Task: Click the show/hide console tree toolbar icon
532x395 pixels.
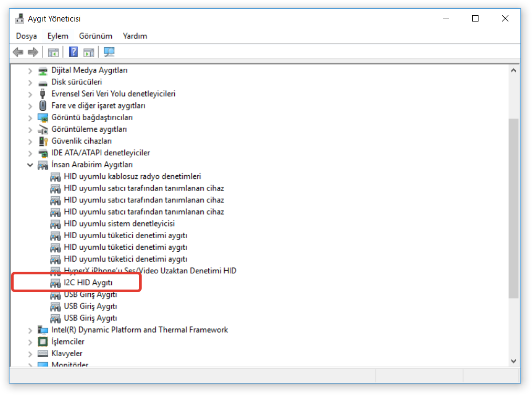Action: (x=53, y=52)
